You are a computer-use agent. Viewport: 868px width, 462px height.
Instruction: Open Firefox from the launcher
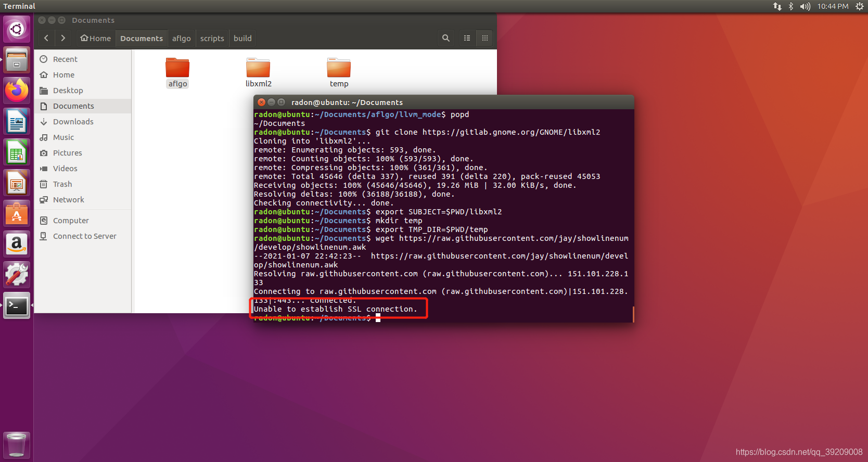(17, 91)
